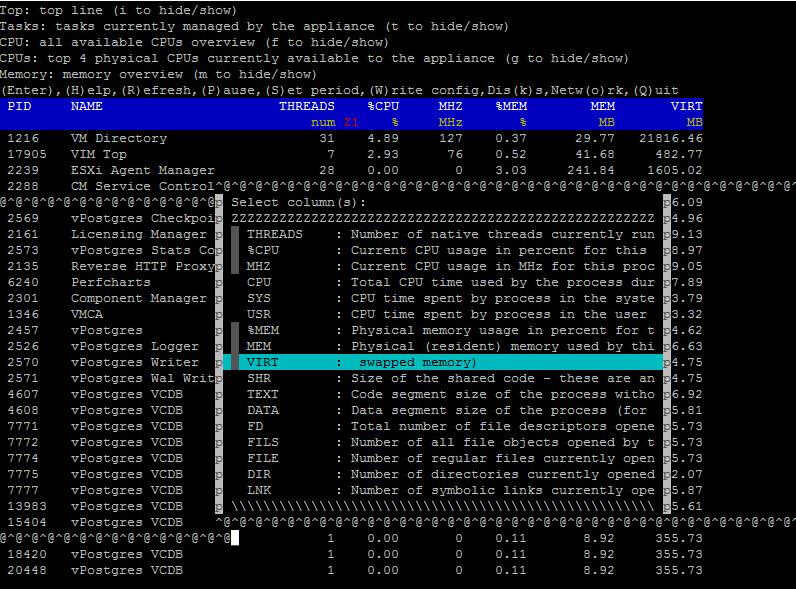Click the %MEM column header

(x=510, y=106)
